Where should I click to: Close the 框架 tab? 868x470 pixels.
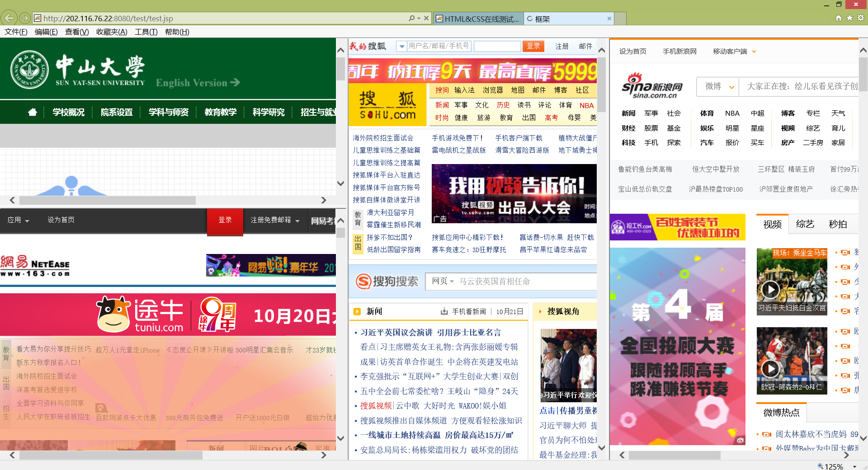[609, 19]
